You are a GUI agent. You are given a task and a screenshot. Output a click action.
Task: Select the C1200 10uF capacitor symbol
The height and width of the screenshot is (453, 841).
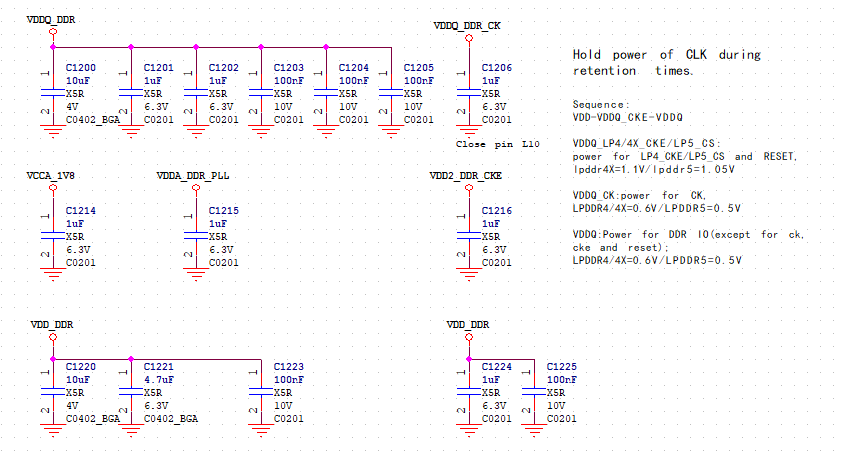click(52, 92)
